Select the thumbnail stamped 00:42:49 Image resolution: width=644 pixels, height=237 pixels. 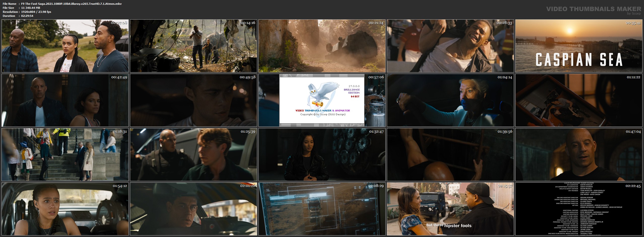pos(65,100)
